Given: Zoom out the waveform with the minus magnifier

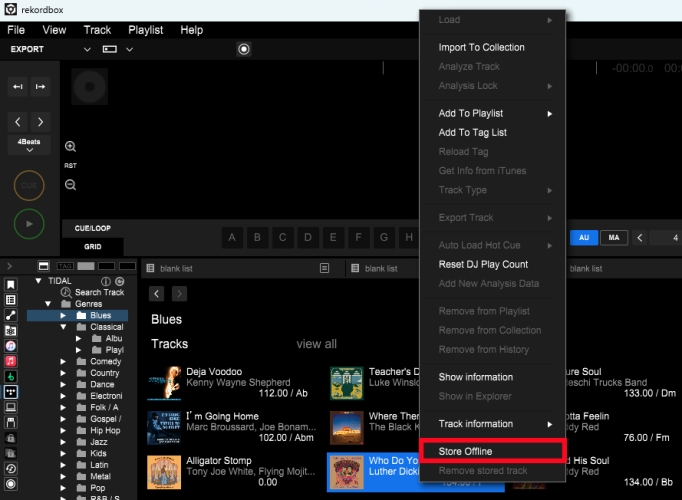Looking at the screenshot, I should (70, 185).
